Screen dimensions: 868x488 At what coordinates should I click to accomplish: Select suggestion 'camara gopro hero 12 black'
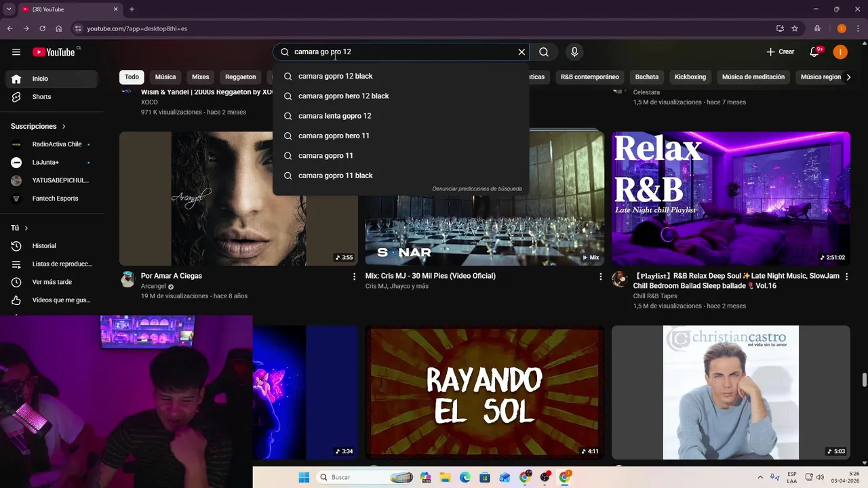401,96
